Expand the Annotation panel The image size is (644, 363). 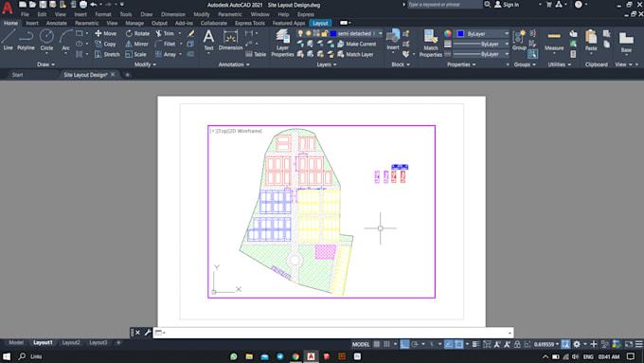pyautogui.click(x=234, y=64)
